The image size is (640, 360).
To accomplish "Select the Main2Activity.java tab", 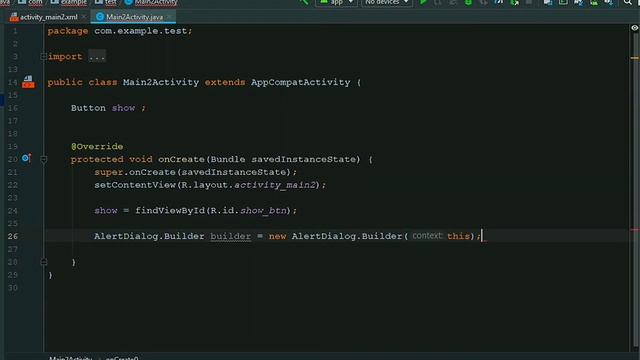I will pos(134,17).
